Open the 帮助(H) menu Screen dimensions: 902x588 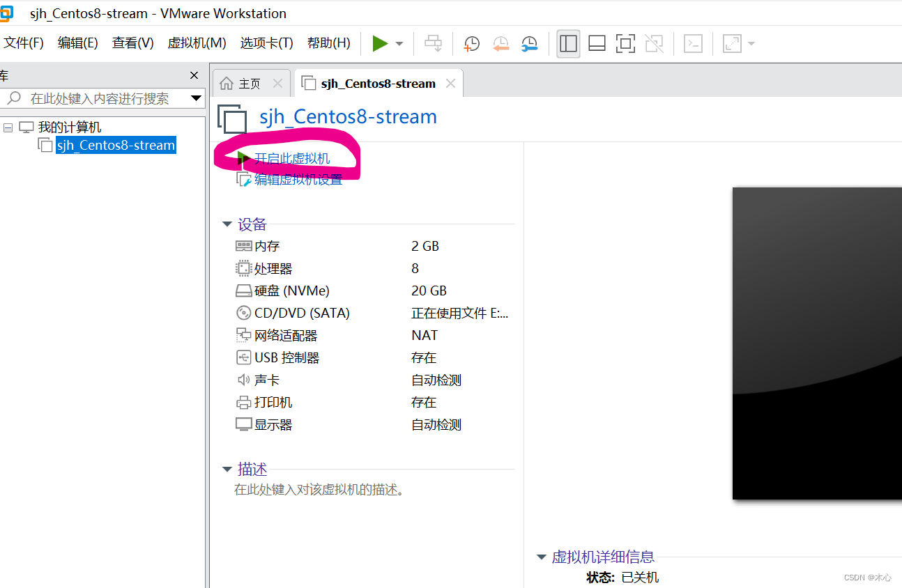328,43
